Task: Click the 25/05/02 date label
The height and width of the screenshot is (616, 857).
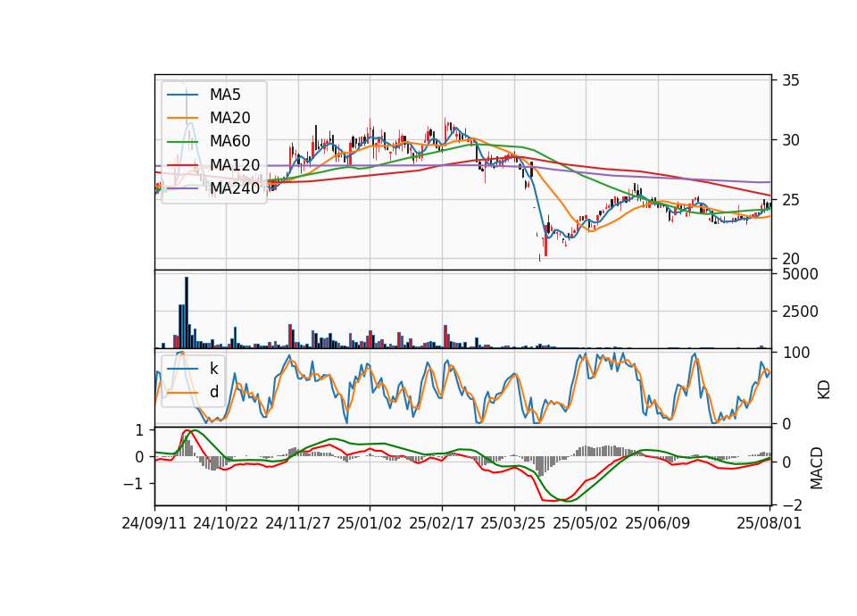Action: pyautogui.click(x=586, y=523)
